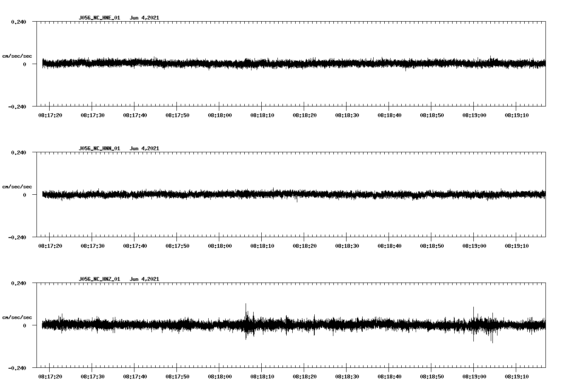Click the 08:19:00 time label under HNN plot
Screen dimensions: 576x392
(474, 246)
